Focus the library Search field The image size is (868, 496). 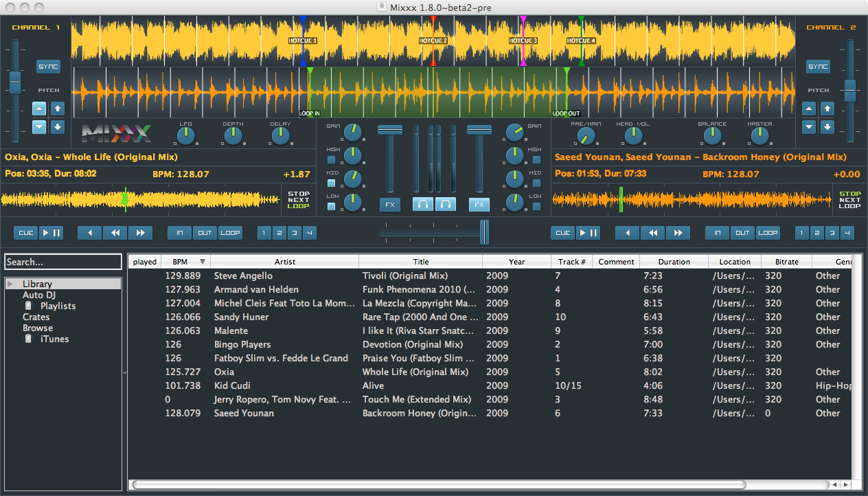[x=63, y=262]
